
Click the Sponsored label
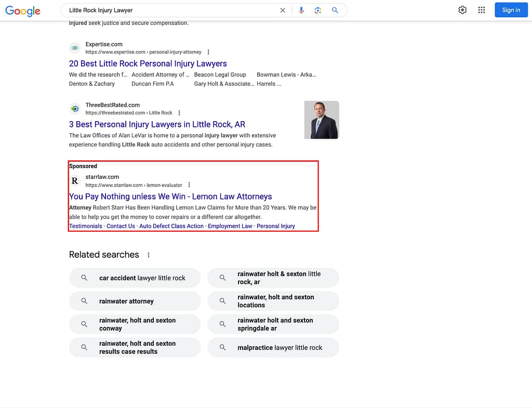pyautogui.click(x=83, y=166)
